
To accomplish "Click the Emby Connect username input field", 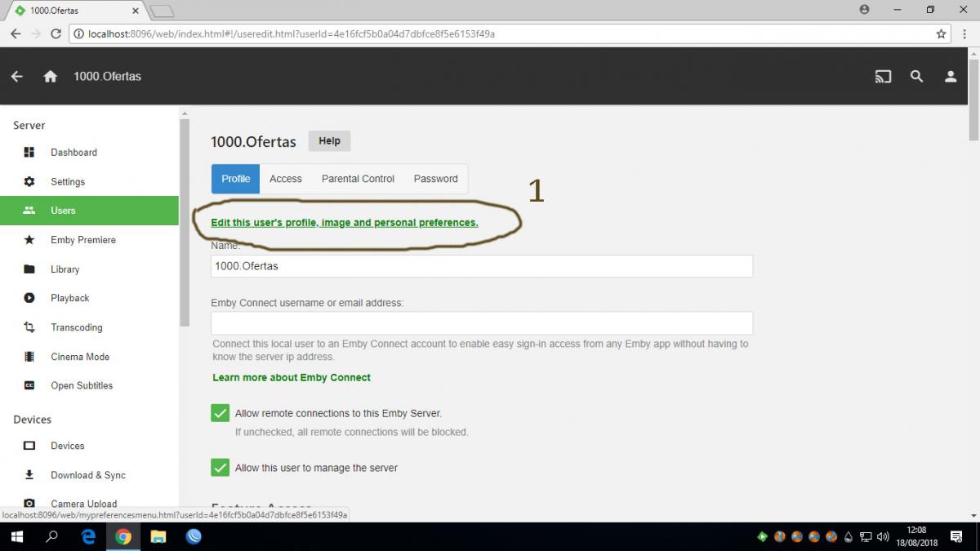I will click(x=482, y=323).
